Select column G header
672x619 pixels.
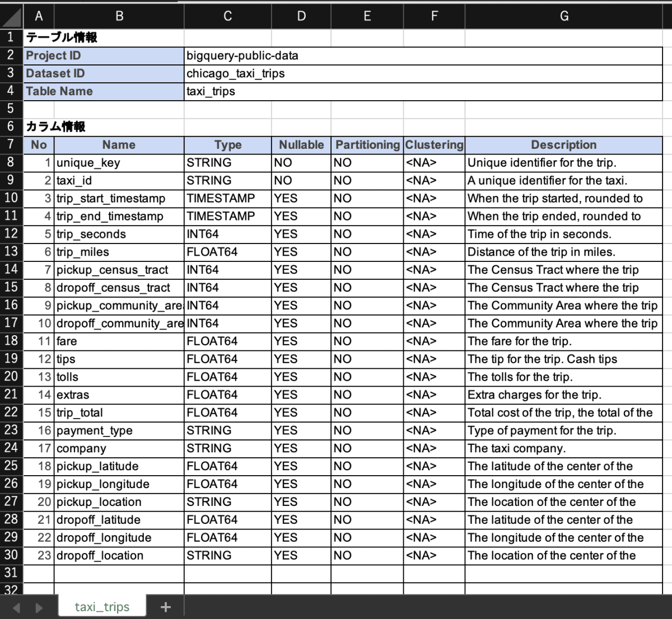[x=564, y=16]
